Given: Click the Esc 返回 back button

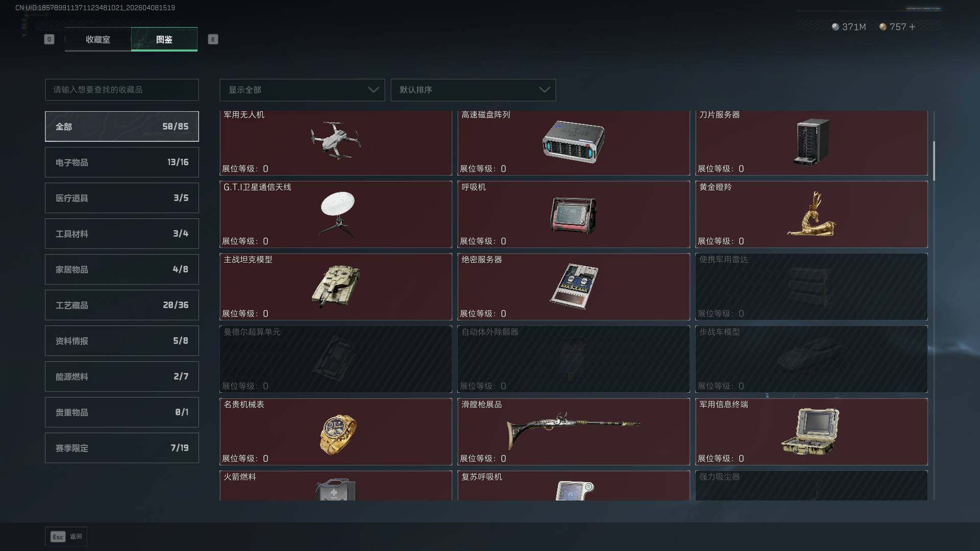Looking at the screenshot, I should click(x=66, y=537).
